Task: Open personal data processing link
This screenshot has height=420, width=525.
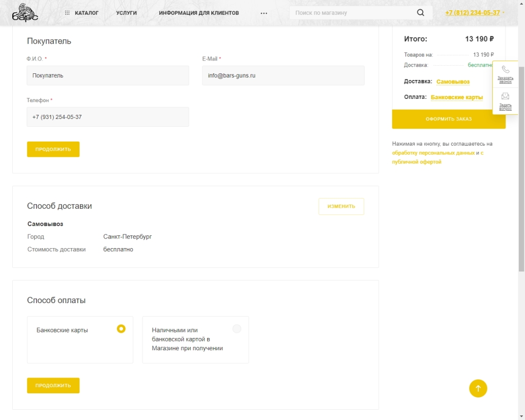Action: (x=433, y=153)
